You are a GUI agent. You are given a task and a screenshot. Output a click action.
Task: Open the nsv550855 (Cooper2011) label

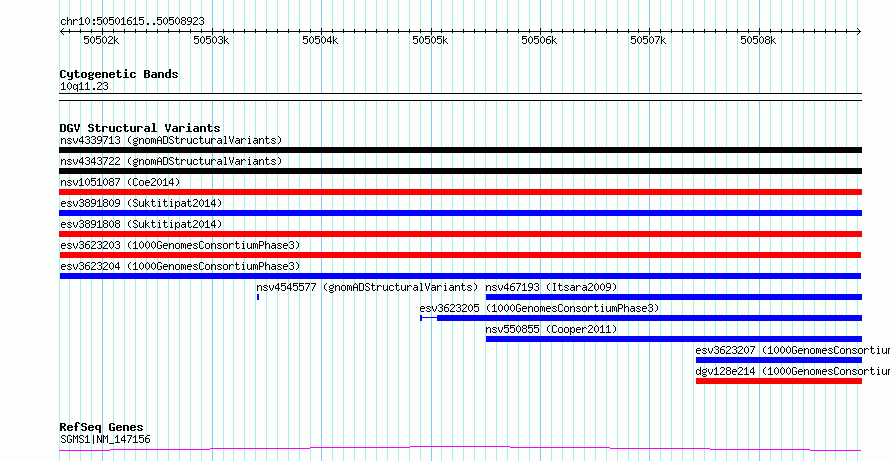coord(551,329)
